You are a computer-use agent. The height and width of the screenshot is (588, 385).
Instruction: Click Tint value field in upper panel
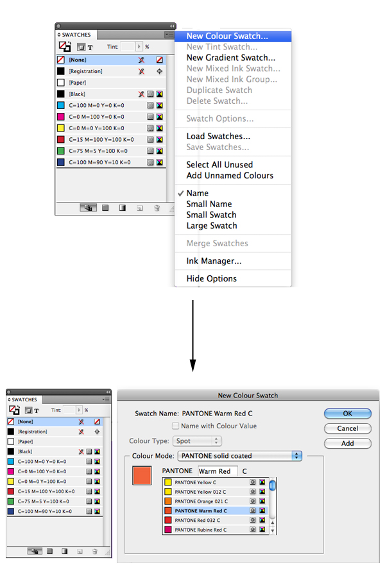coord(128,47)
